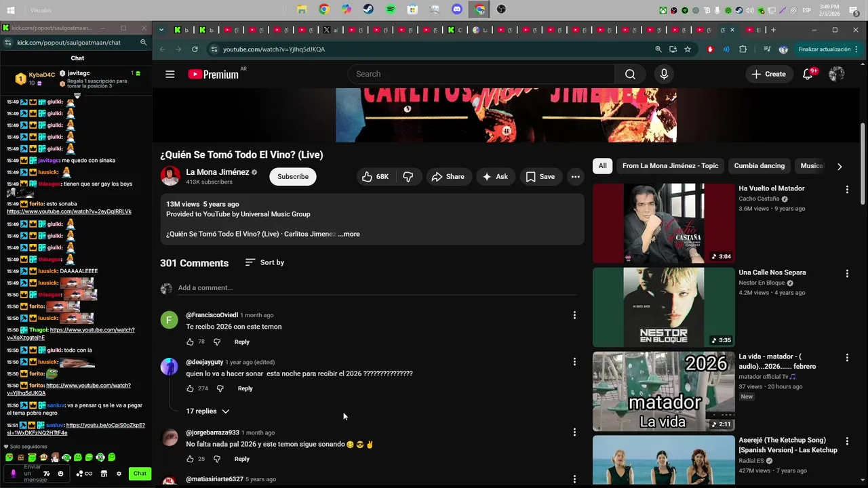
Task: Click the search magnifier button on YouTube
Action: point(630,75)
